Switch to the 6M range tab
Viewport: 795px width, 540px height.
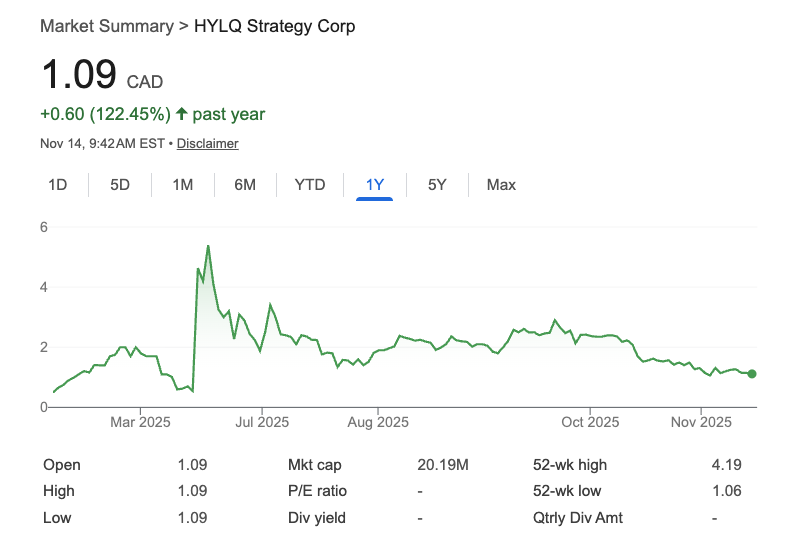245,185
